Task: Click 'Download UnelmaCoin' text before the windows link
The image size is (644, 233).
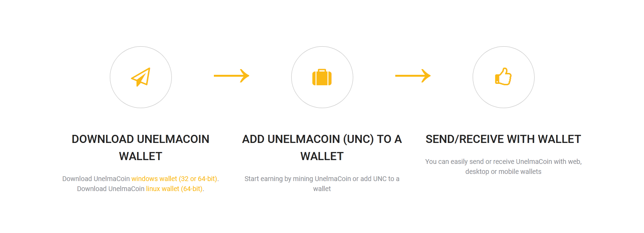Action: [x=96, y=179]
